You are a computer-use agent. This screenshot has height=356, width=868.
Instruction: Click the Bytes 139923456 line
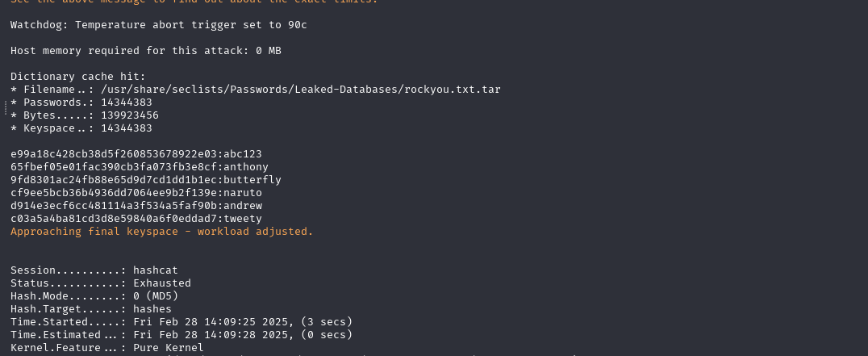[85, 115]
